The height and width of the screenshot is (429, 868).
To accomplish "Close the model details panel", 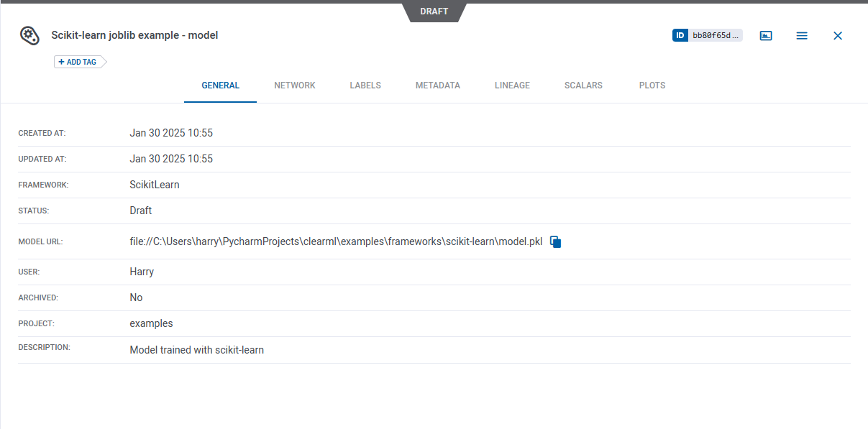I will point(837,35).
